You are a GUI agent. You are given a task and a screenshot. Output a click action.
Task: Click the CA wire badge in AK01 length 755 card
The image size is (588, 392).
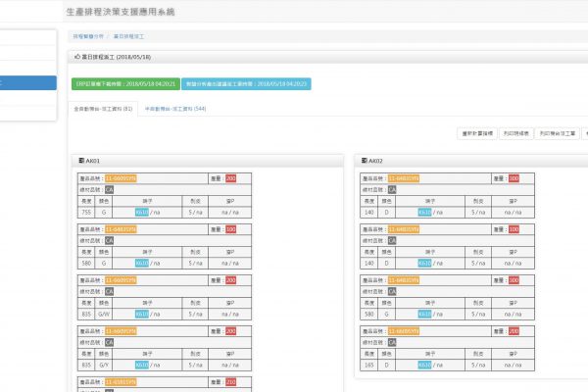pos(109,190)
